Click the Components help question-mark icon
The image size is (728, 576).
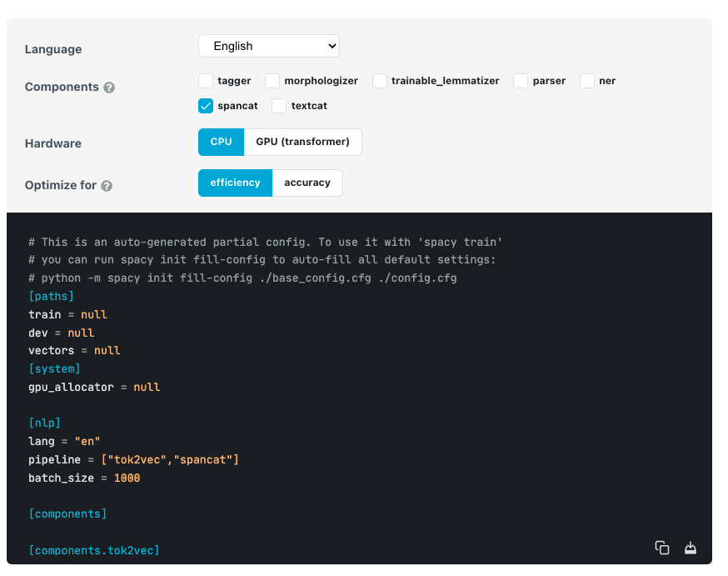point(109,88)
